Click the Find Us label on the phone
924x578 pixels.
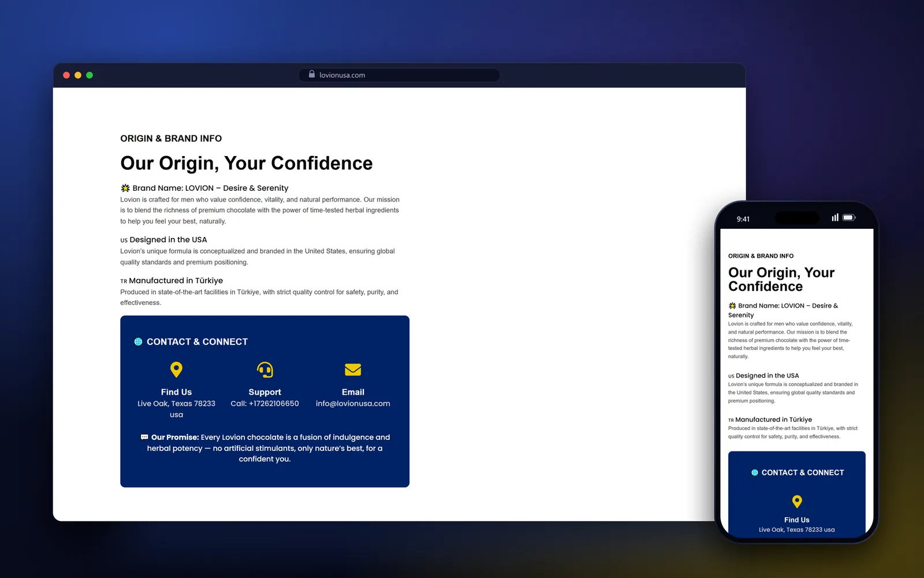pyautogui.click(x=797, y=520)
